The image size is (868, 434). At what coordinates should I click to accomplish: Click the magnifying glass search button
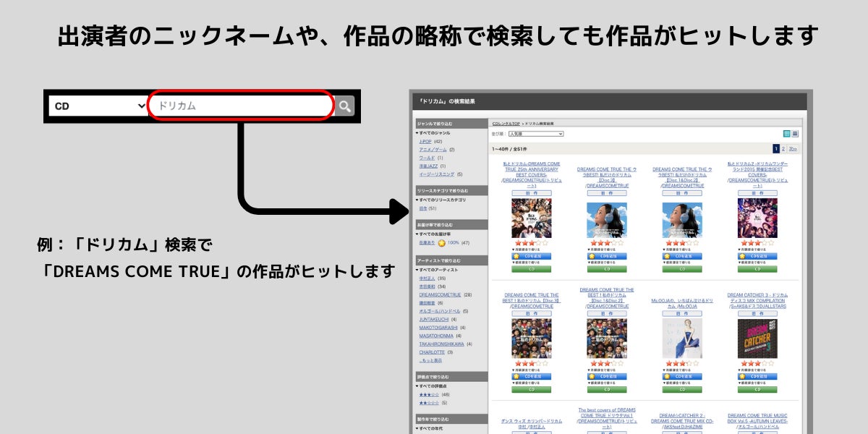click(x=344, y=106)
